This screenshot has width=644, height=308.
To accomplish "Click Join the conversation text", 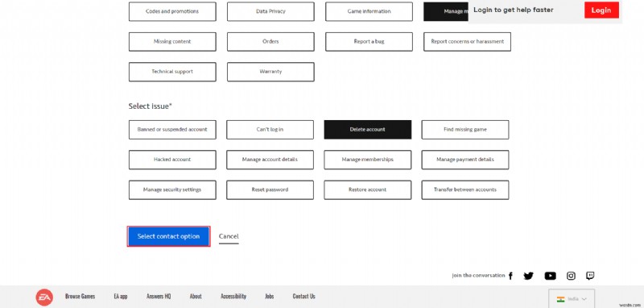I will pyautogui.click(x=478, y=276).
